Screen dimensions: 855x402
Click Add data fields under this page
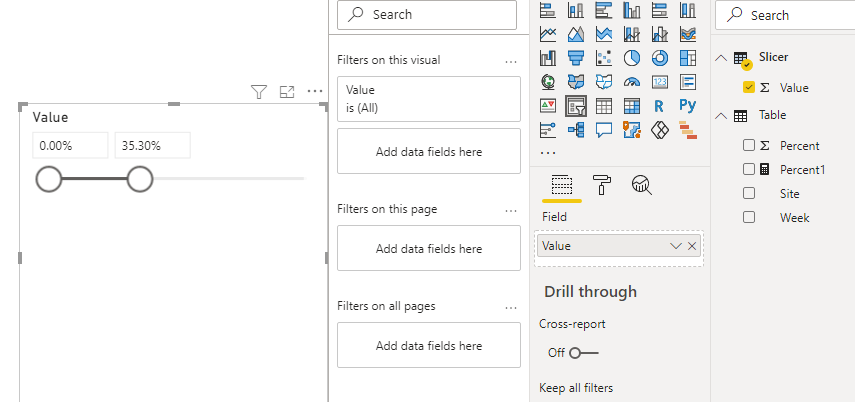coord(429,248)
